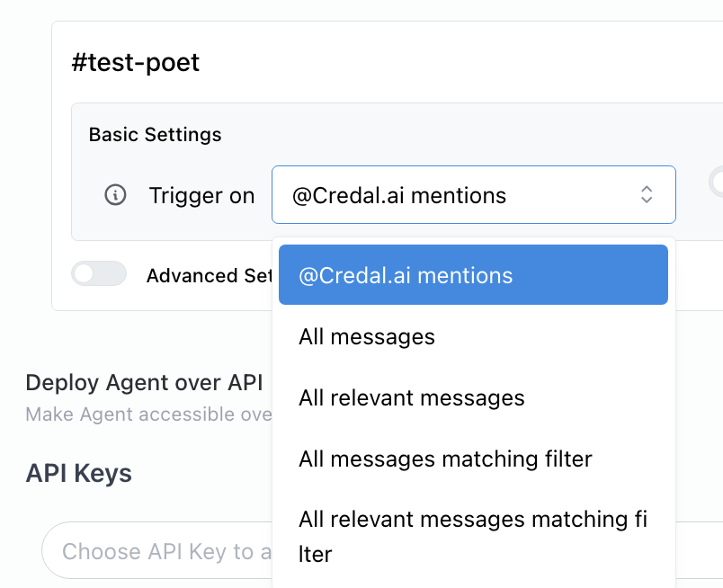
Task: Click the Trigger on label text
Action: pyautogui.click(x=201, y=195)
